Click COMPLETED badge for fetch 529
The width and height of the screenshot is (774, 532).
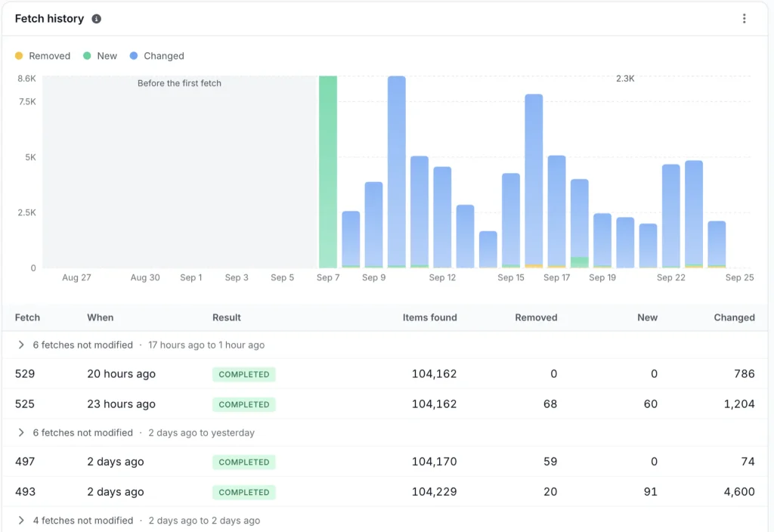point(244,374)
